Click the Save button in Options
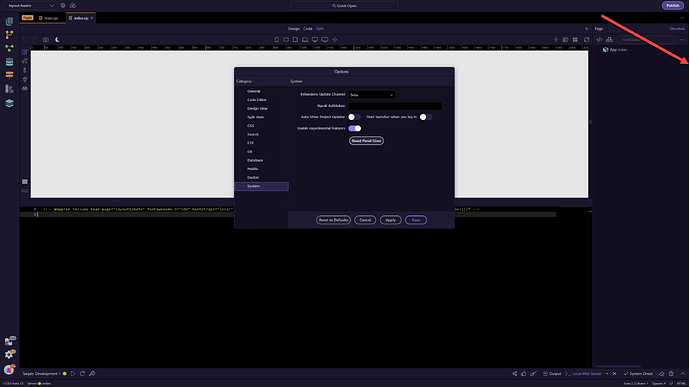 coord(416,220)
